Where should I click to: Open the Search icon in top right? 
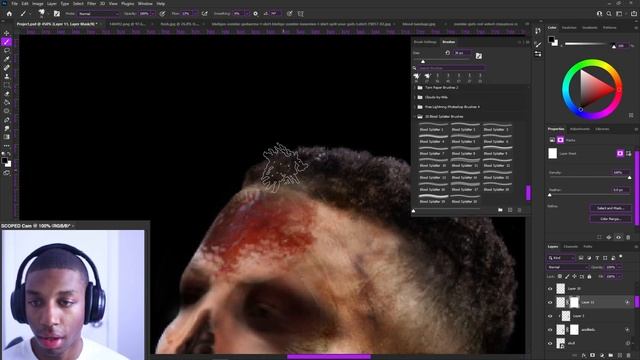(x=609, y=13)
